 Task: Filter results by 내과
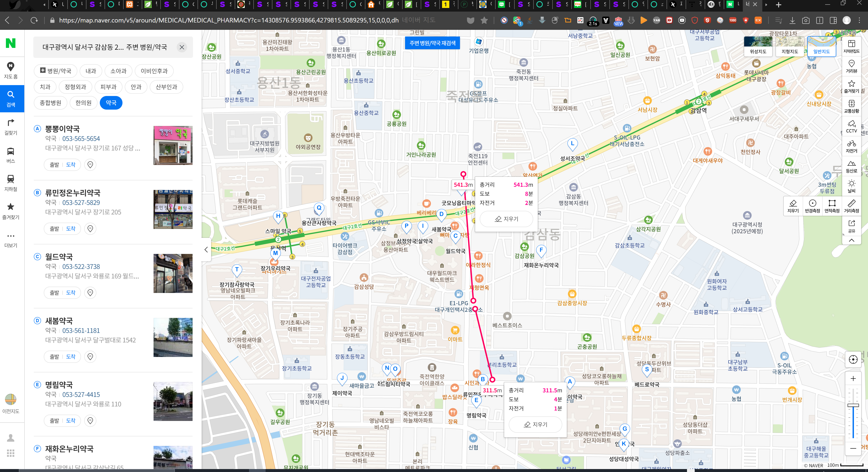click(91, 71)
